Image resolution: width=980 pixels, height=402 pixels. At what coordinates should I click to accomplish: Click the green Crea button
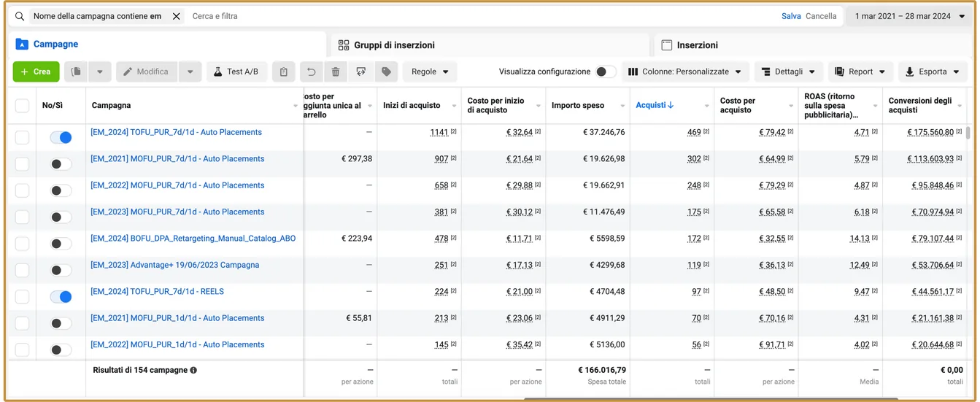point(36,71)
